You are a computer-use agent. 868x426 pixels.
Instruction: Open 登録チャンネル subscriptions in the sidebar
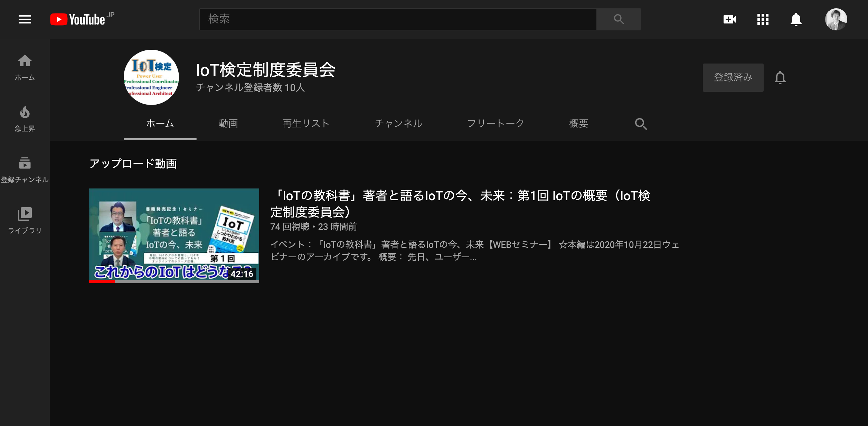coord(25,170)
